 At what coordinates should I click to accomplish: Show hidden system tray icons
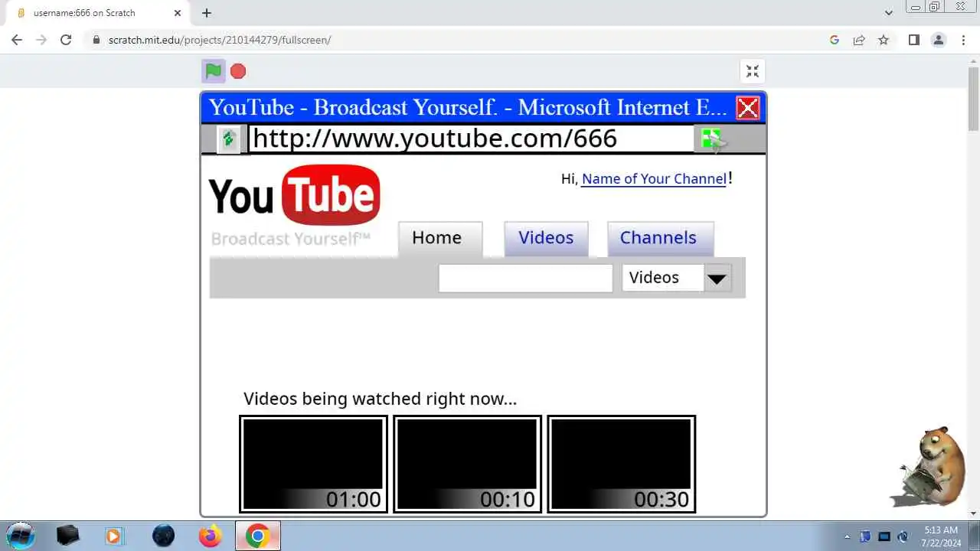click(x=847, y=536)
